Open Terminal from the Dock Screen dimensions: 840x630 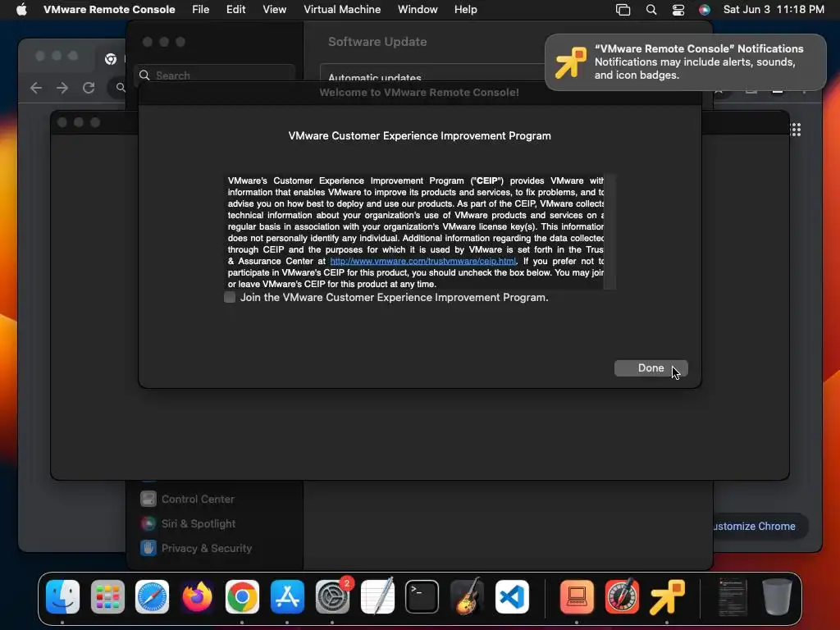[422, 596]
